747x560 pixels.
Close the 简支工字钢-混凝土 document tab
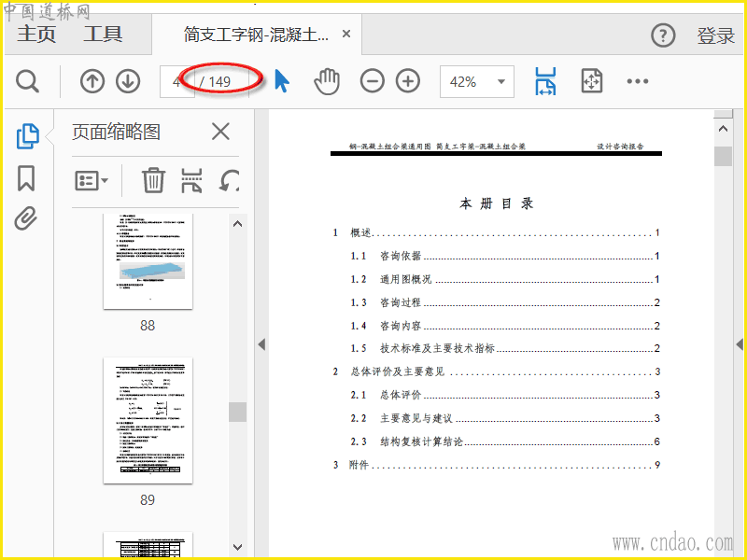tap(346, 34)
